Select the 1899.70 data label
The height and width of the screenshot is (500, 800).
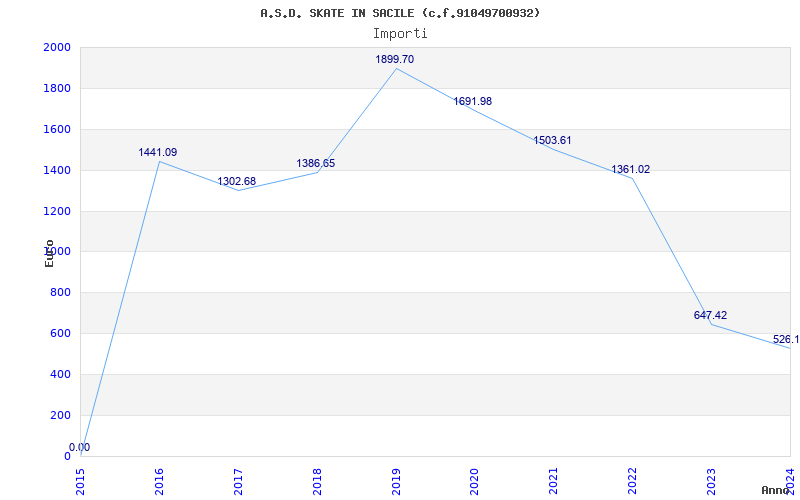pos(394,59)
